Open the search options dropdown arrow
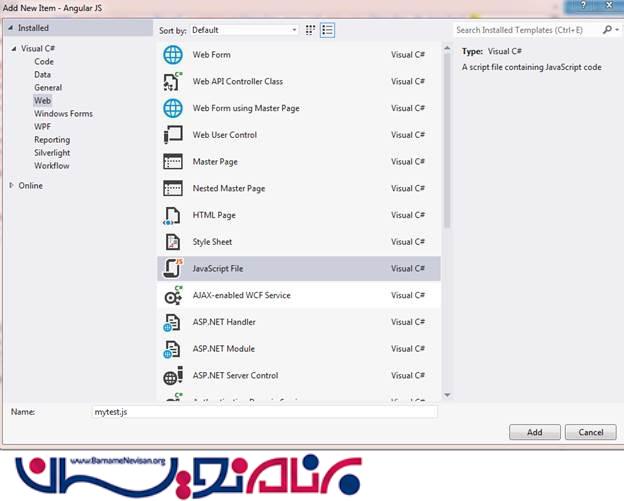Viewport: 624px width, 501px height. click(617, 30)
